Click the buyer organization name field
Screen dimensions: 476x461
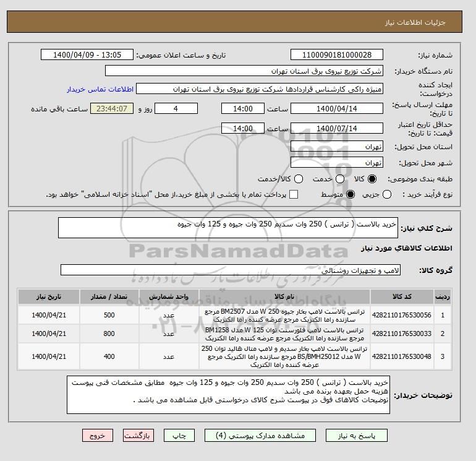244,71
